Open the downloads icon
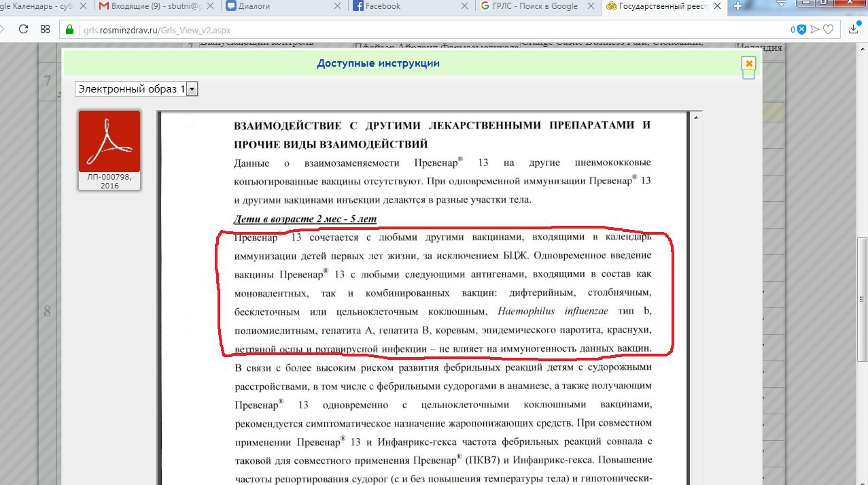 point(854,29)
